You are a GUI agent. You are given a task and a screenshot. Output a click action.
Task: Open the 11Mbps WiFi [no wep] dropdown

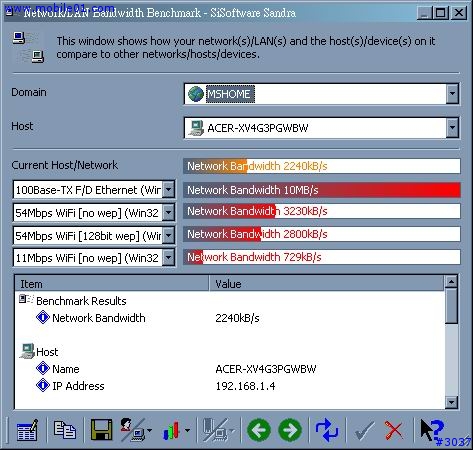(169, 258)
